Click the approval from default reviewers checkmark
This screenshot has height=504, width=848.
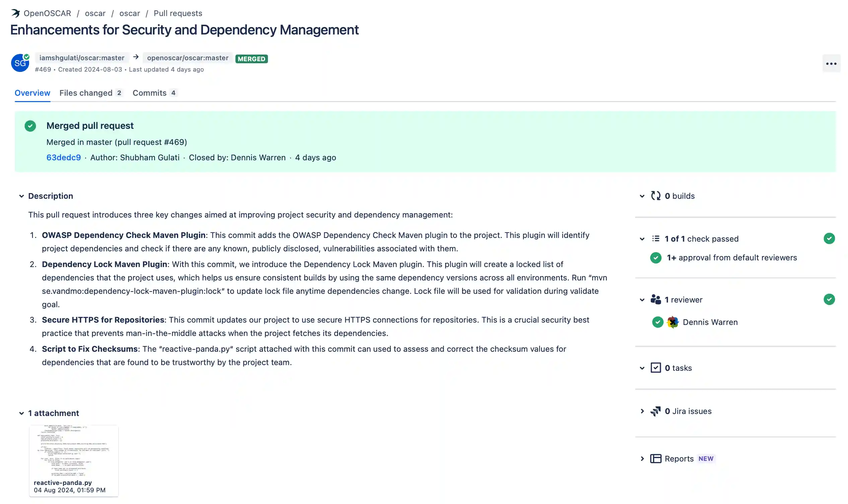(656, 258)
